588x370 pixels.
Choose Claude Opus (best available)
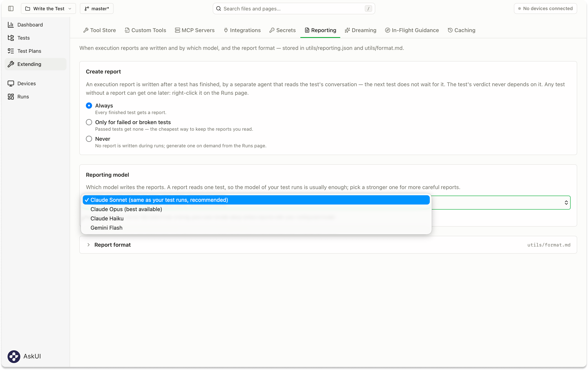[x=256, y=209]
